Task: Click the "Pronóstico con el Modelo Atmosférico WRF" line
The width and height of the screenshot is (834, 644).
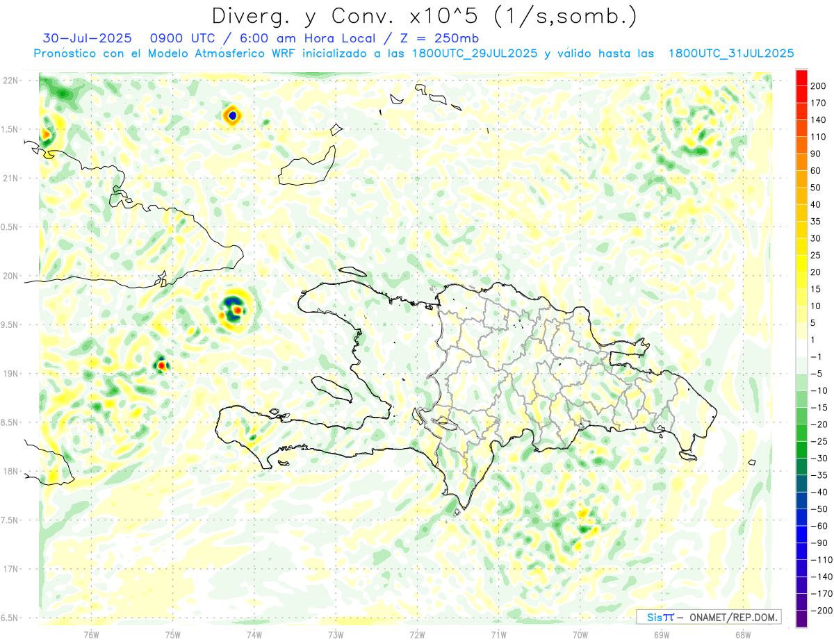Action: tap(165, 53)
